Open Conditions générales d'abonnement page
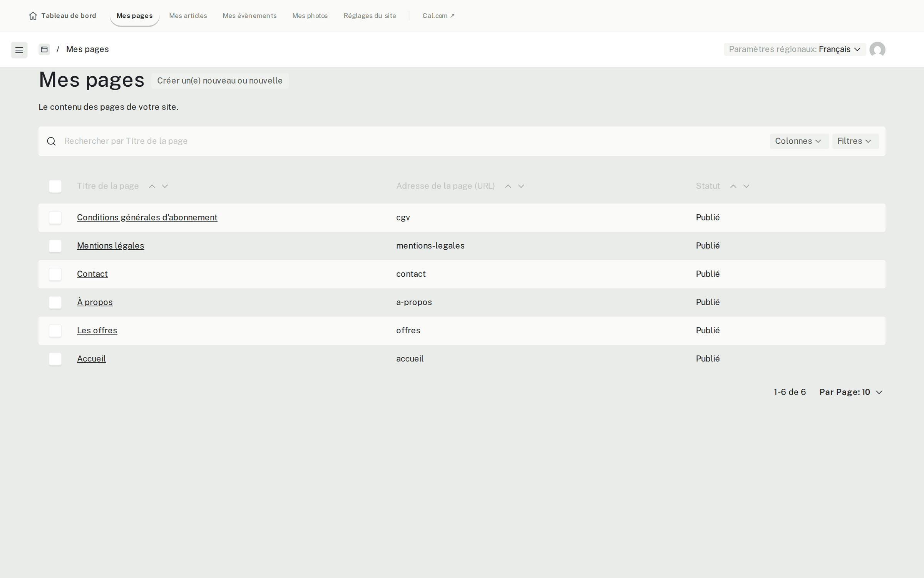This screenshot has width=924, height=578. click(147, 217)
